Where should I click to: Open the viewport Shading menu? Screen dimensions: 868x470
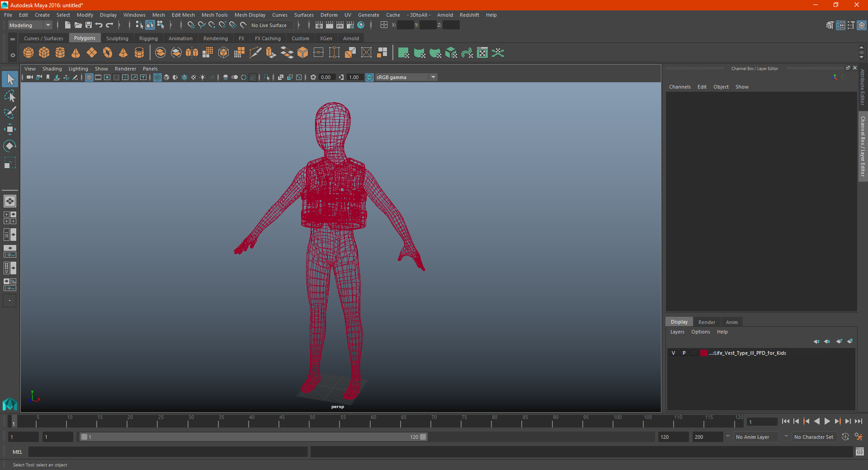point(52,69)
